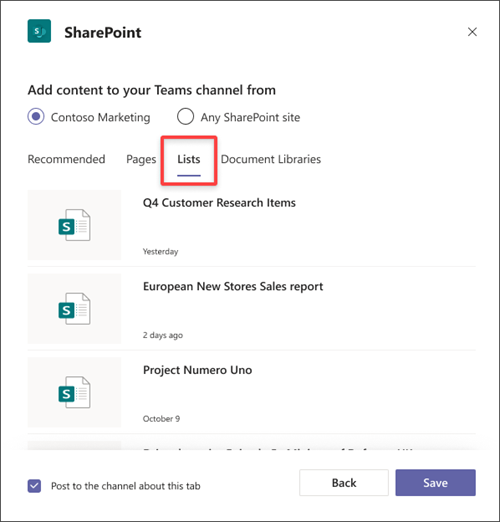Image resolution: width=500 pixels, height=522 pixels.
Task: Choose the Q4 Customer Research Items title
Action: click(219, 203)
